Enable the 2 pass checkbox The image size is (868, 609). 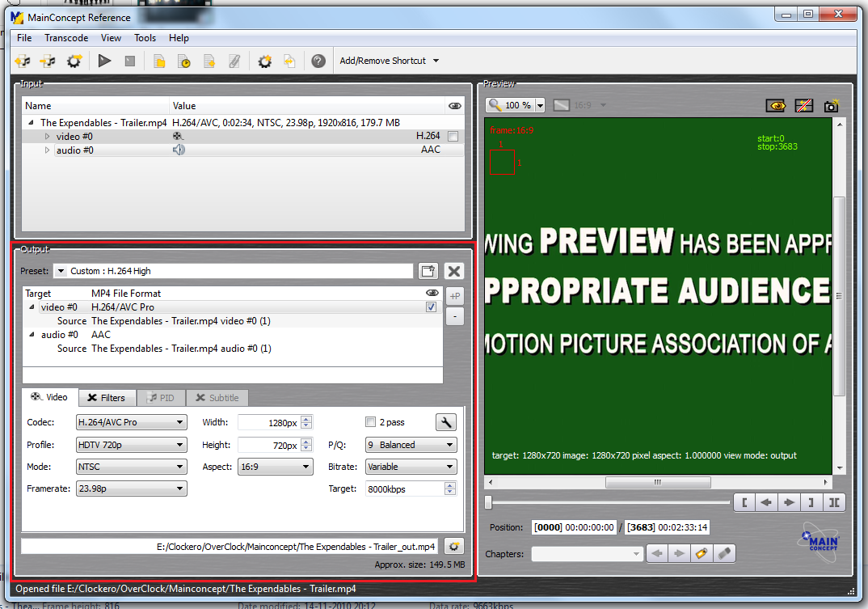point(370,422)
